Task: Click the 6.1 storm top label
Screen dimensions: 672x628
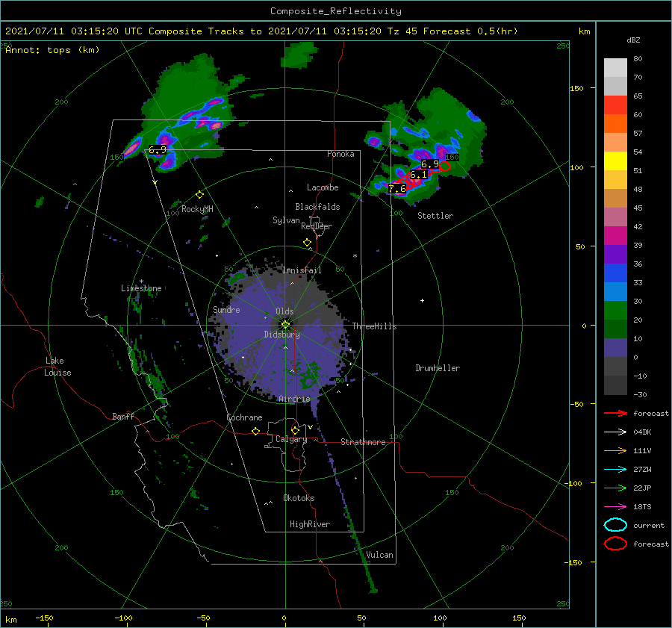Action: point(419,175)
